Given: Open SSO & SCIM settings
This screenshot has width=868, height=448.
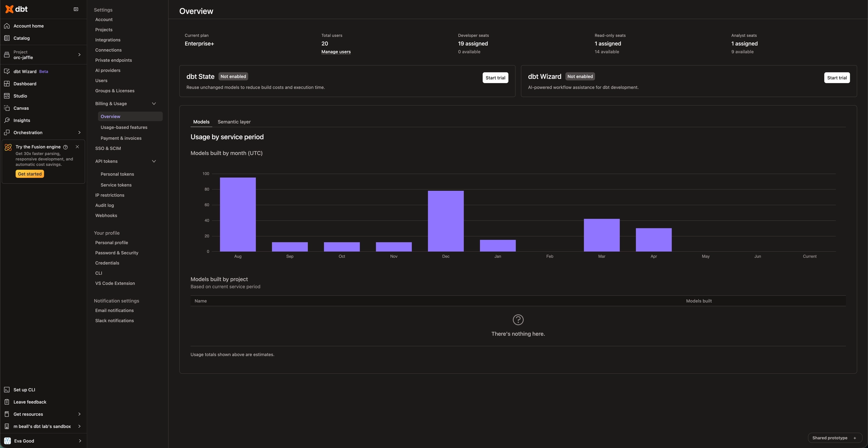Looking at the screenshot, I should [108, 149].
